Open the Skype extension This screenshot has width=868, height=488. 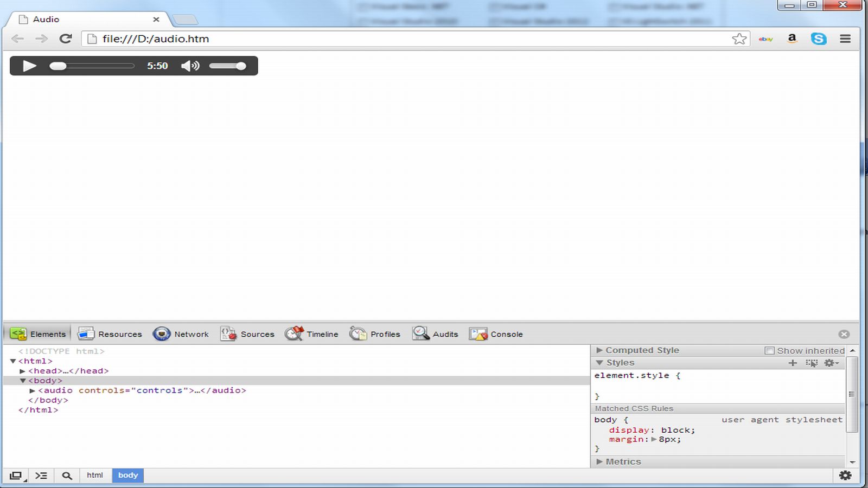click(819, 38)
